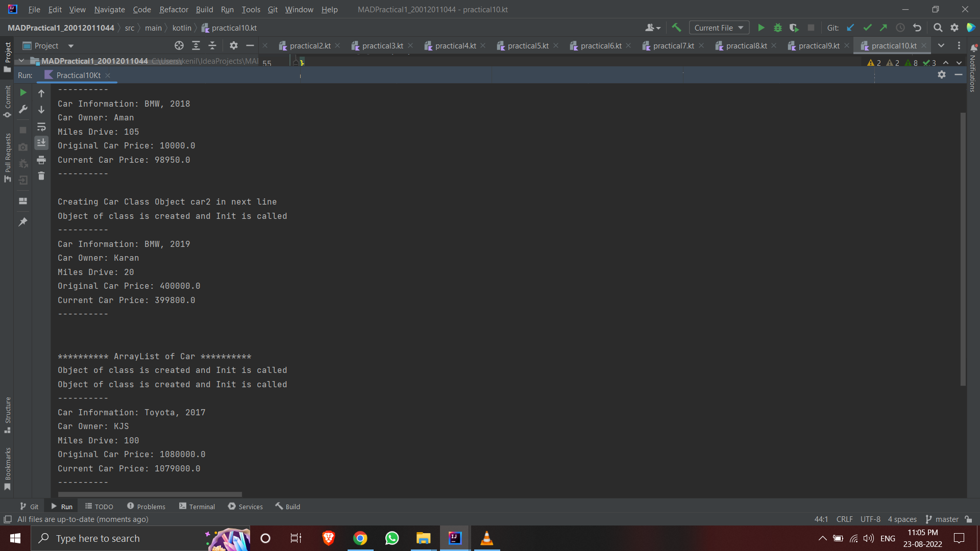Screen dimensions: 980x551
Task: Open user account dropdown in toolbar
Action: [653, 28]
